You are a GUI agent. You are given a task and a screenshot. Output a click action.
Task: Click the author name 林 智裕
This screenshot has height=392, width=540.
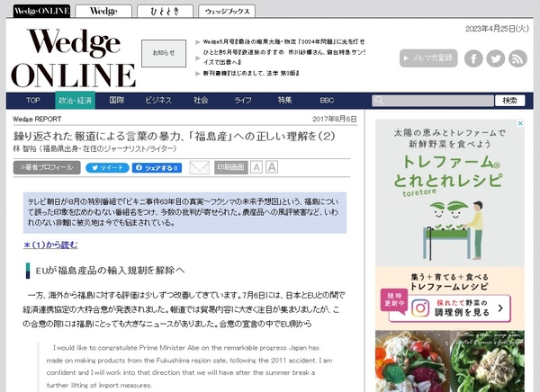[x=25, y=148]
